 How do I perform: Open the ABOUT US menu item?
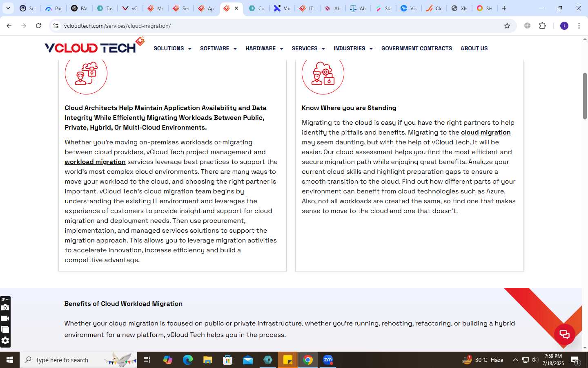(474, 48)
